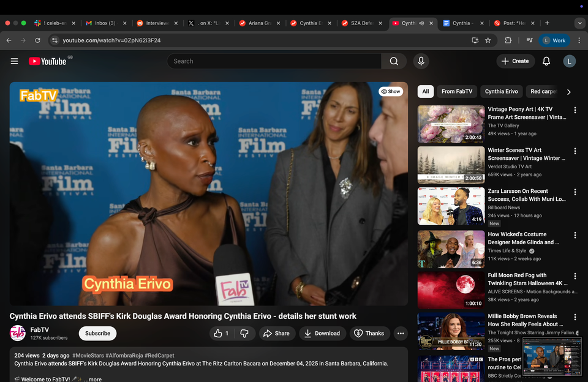Click the Thanks icon
Screen dimensions: 588x382
pyautogui.click(x=369, y=333)
